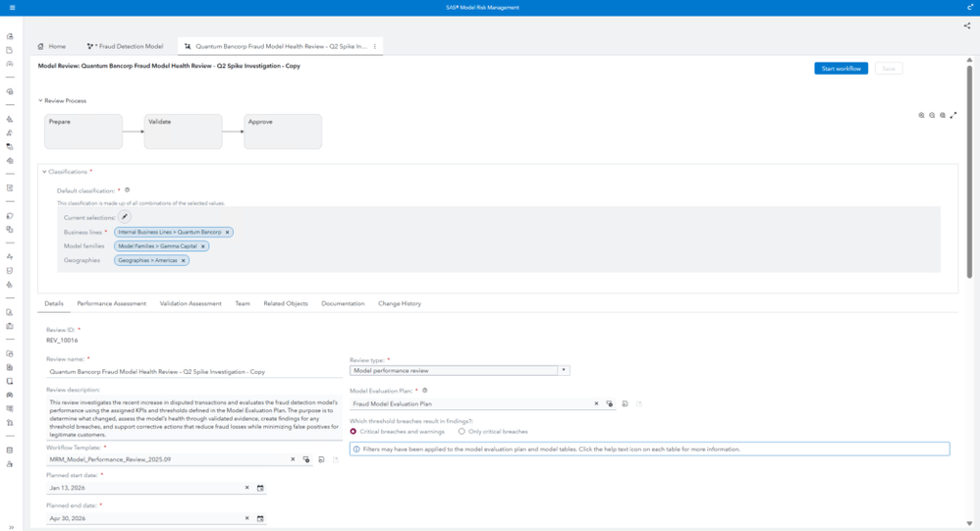Select Critical breaches and warnings option
This screenshot has height=531, width=980.
tap(354, 432)
